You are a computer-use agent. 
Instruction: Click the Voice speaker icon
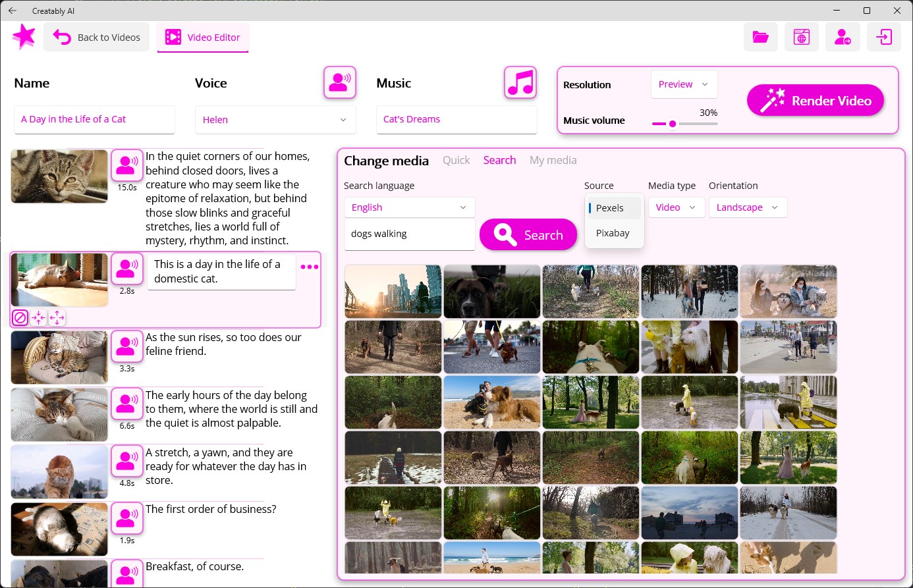339,82
